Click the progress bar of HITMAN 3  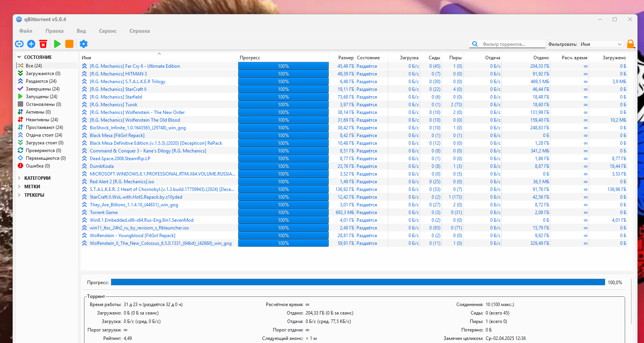click(283, 74)
